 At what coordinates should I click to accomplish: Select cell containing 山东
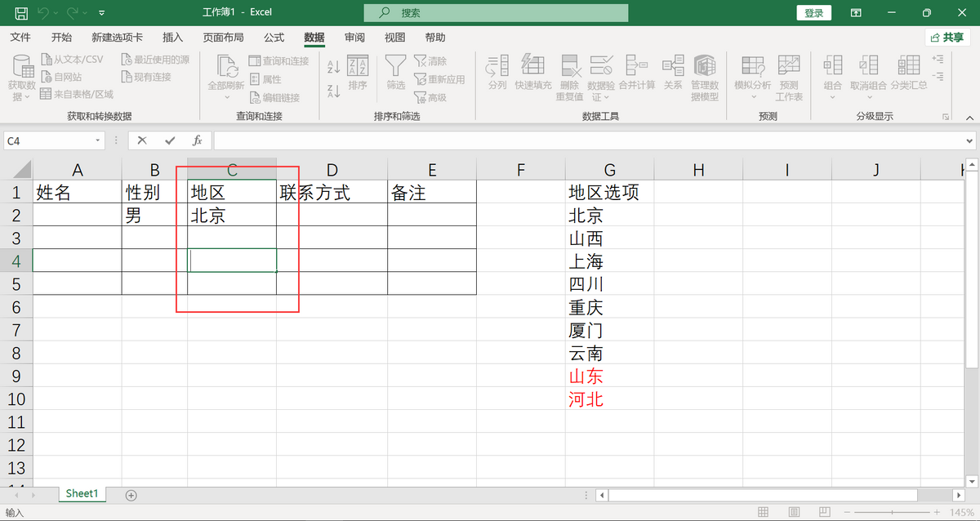pyautogui.click(x=610, y=376)
